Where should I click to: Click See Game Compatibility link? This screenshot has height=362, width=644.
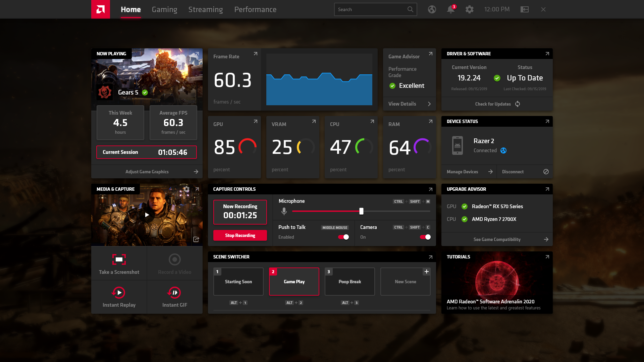point(497,239)
